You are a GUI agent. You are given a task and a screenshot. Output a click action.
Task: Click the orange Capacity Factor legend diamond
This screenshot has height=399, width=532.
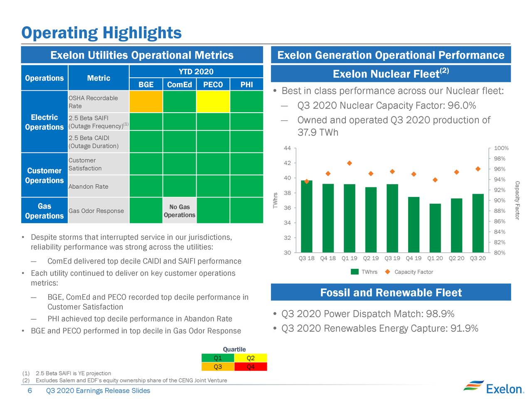pyautogui.click(x=387, y=272)
